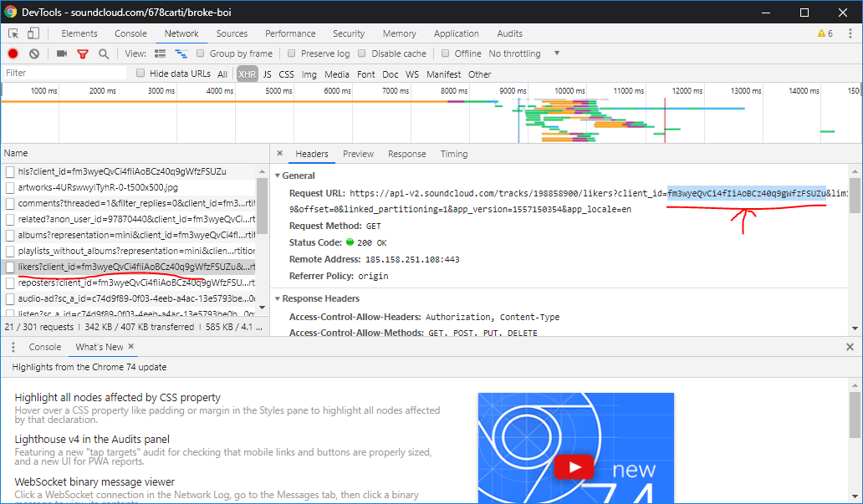
Task: Open the DevTools three-dot menu
Action: pos(850,33)
